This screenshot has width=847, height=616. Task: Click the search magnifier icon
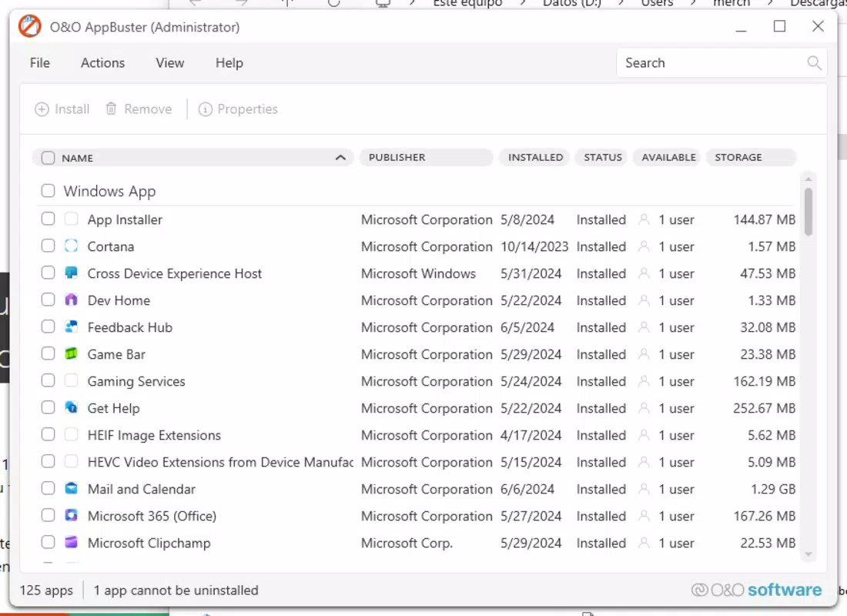coord(814,63)
